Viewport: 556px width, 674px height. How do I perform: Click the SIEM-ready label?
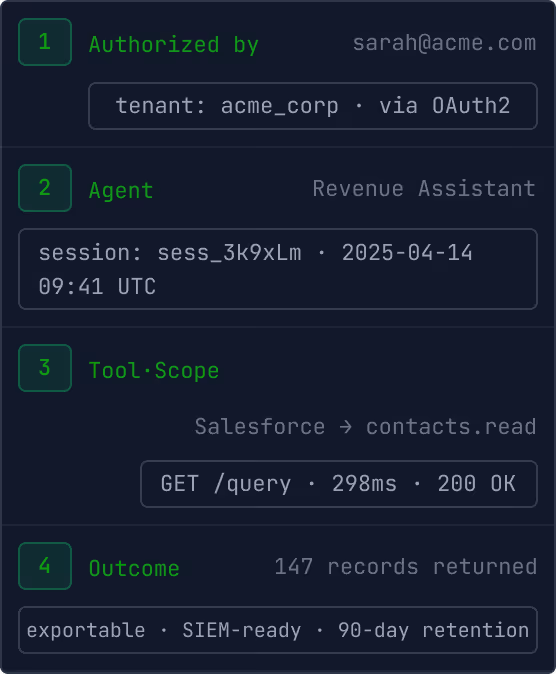[x=242, y=631]
